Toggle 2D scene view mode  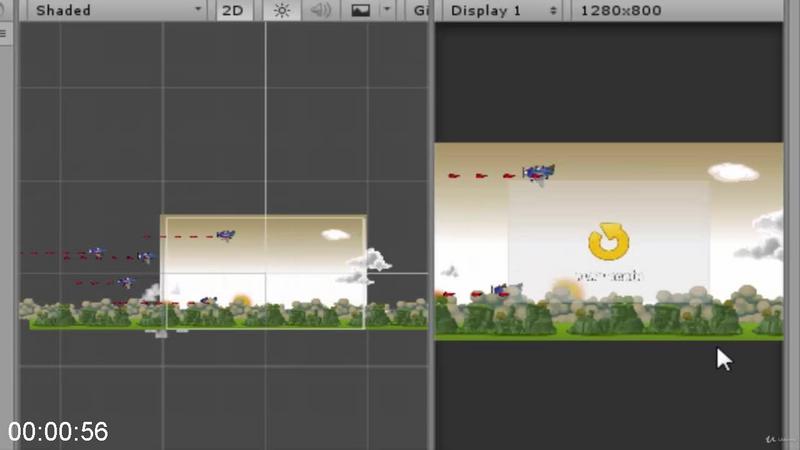[x=233, y=10]
